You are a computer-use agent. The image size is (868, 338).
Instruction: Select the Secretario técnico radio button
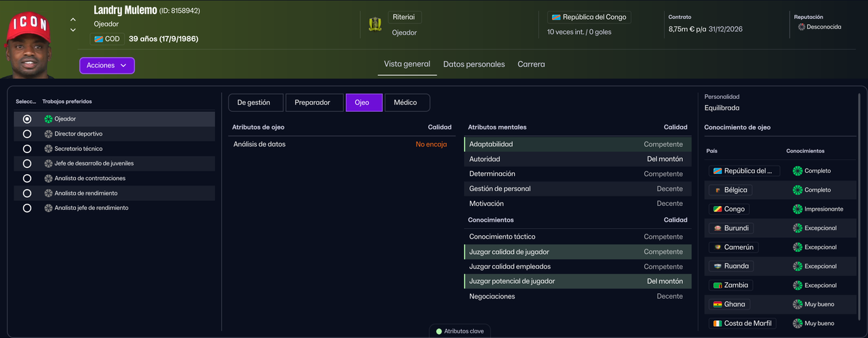click(x=27, y=149)
